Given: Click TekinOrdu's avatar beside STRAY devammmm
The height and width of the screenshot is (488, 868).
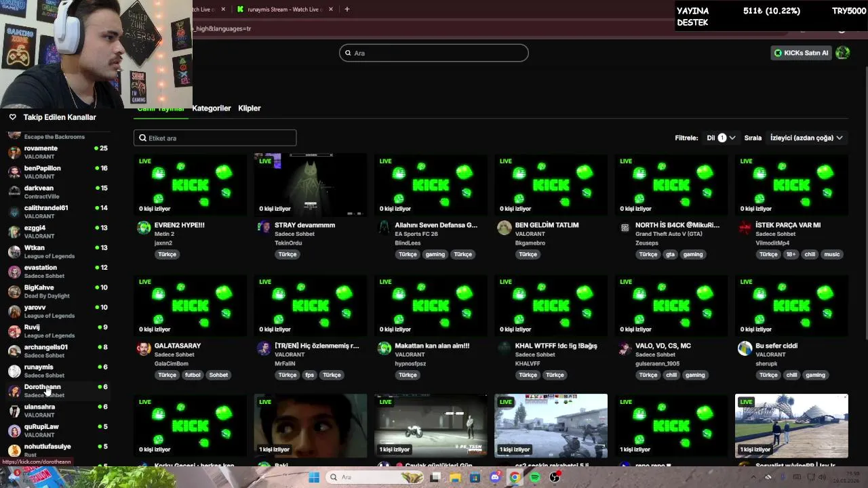Looking at the screenshot, I should (264, 228).
